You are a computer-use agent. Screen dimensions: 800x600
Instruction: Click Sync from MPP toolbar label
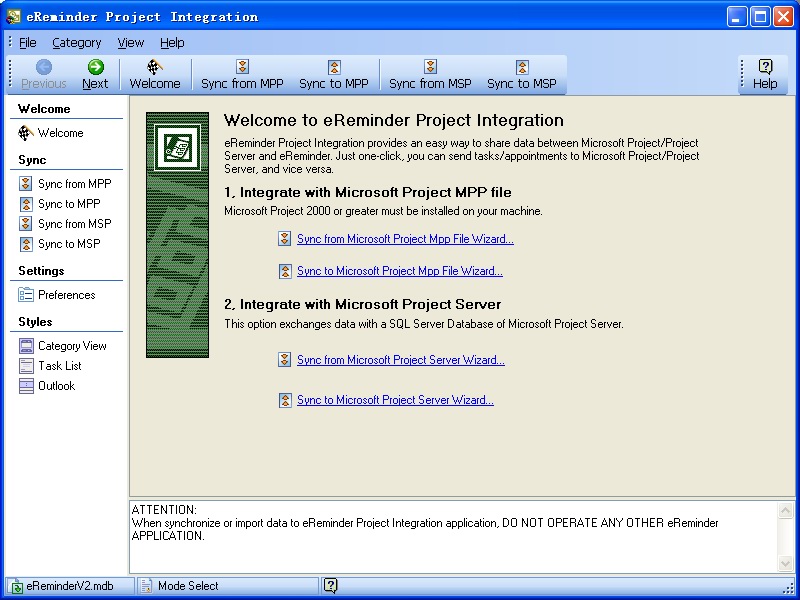[x=242, y=84]
